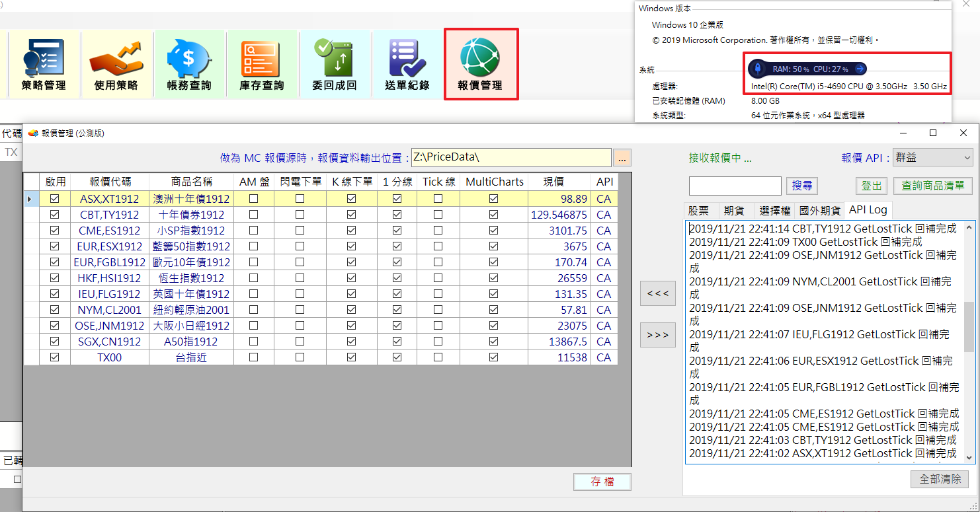Open 帳務查詢 piggy bank icon
This screenshot has width=980, height=512.
pyautogui.click(x=188, y=65)
